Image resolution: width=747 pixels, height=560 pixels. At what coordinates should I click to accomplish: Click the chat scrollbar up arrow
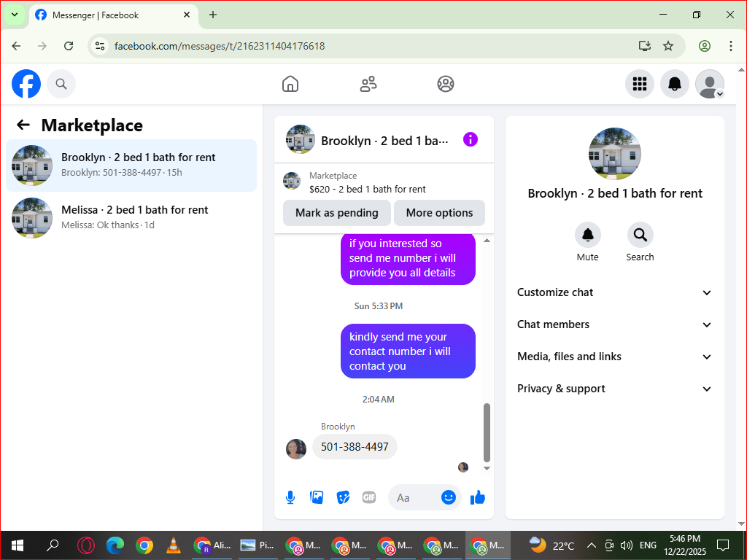click(x=487, y=241)
